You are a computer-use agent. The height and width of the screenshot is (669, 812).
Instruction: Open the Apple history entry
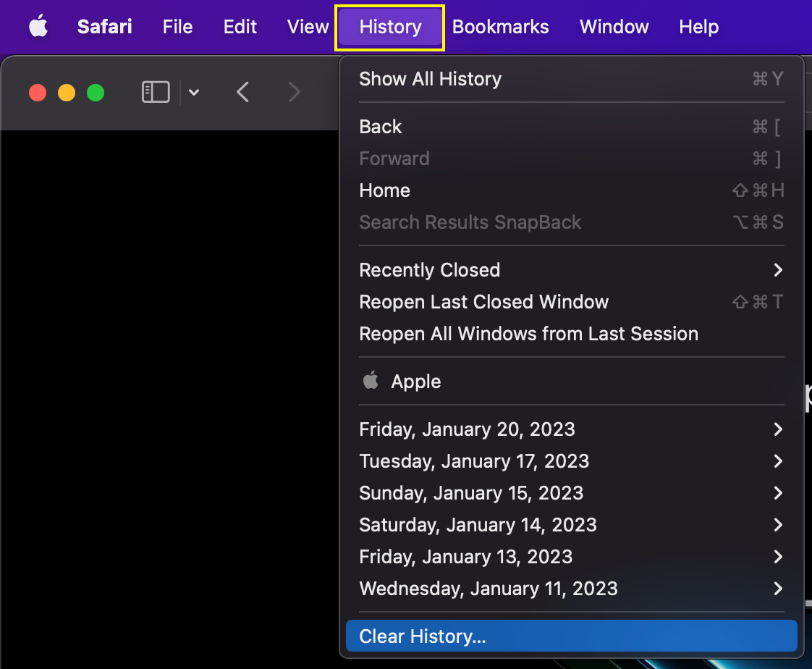571,382
